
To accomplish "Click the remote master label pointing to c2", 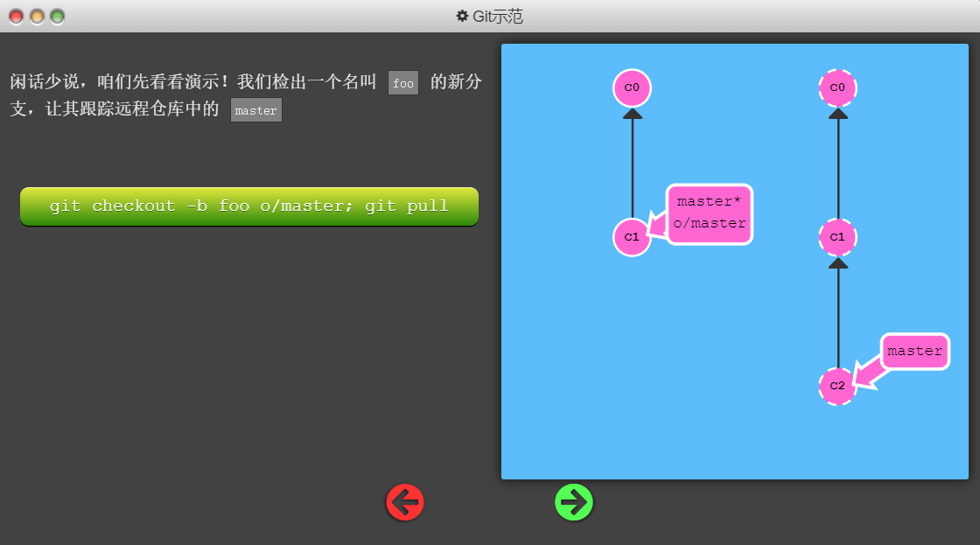I will click(914, 352).
